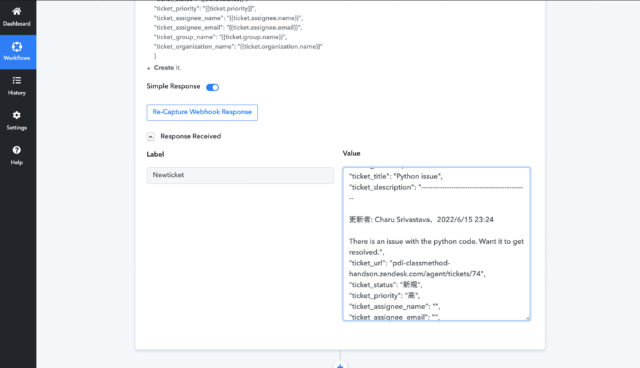Click the "Value" column heading
Screen dimensions: 640x368
(351, 153)
